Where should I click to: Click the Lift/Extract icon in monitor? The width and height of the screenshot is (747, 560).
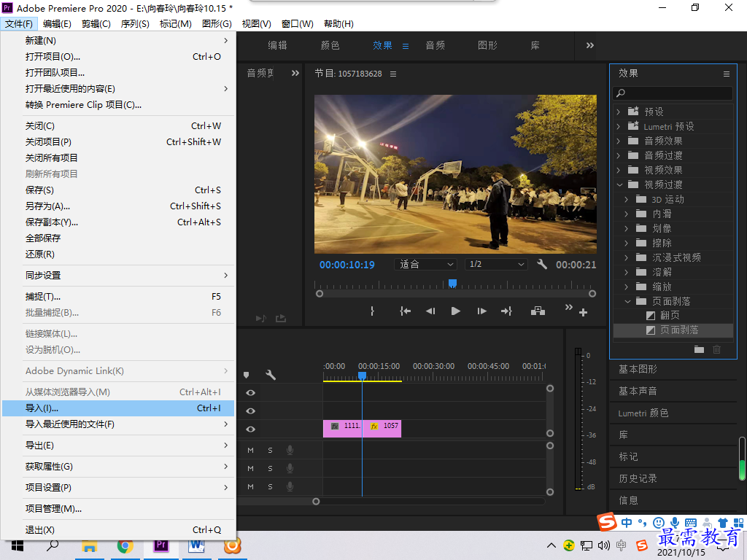tap(538, 311)
